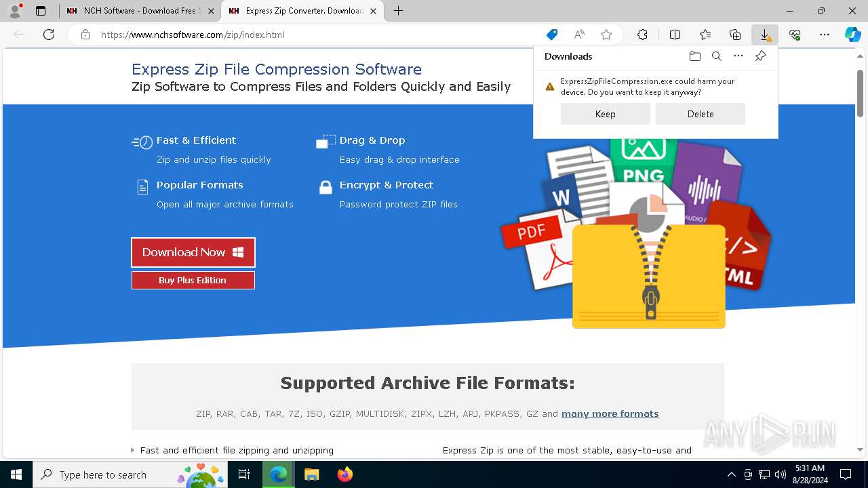
Task: Open the Edge profile icon
Action: [x=15, y=11]
